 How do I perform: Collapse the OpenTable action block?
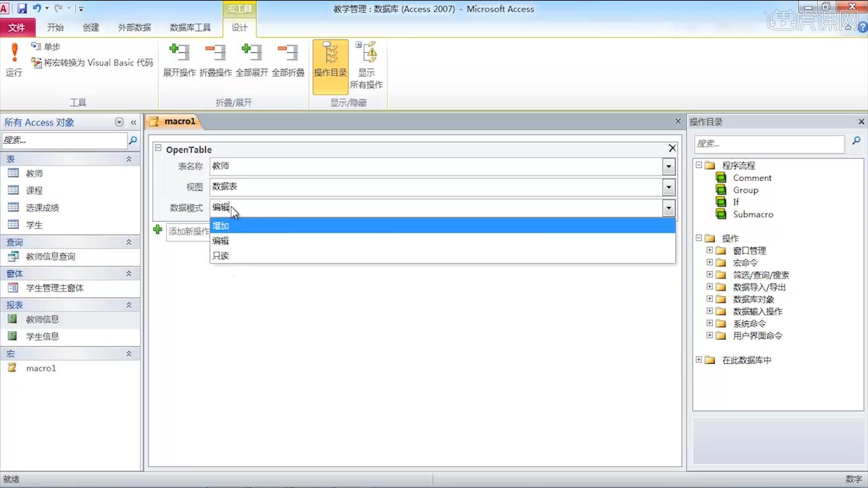[158, 148]
